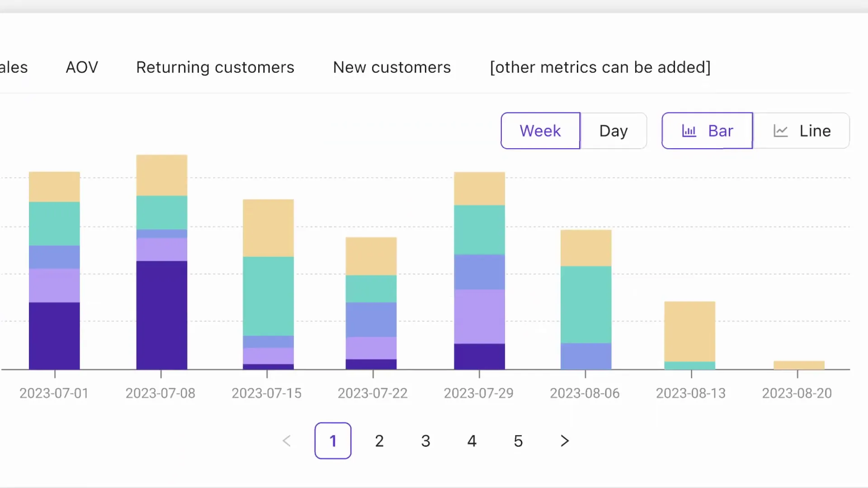Image resolution: width=868 pixels, height=488 pixels.
Task: Toggle chart type to Line
Action: 801,131
